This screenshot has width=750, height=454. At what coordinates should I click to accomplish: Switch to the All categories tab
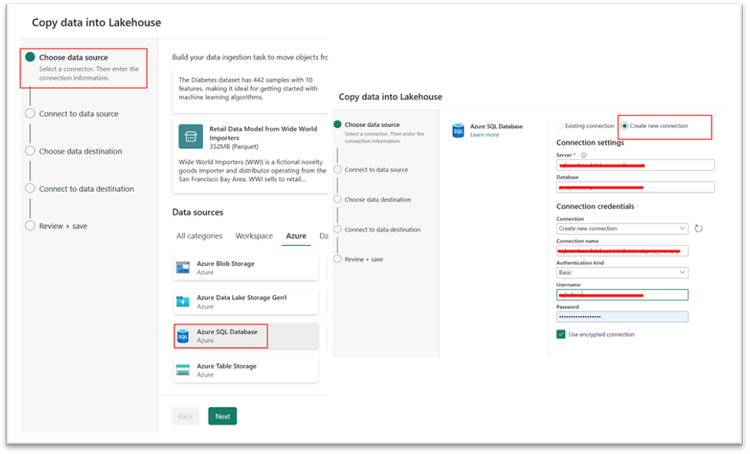[x=199, y=236]
